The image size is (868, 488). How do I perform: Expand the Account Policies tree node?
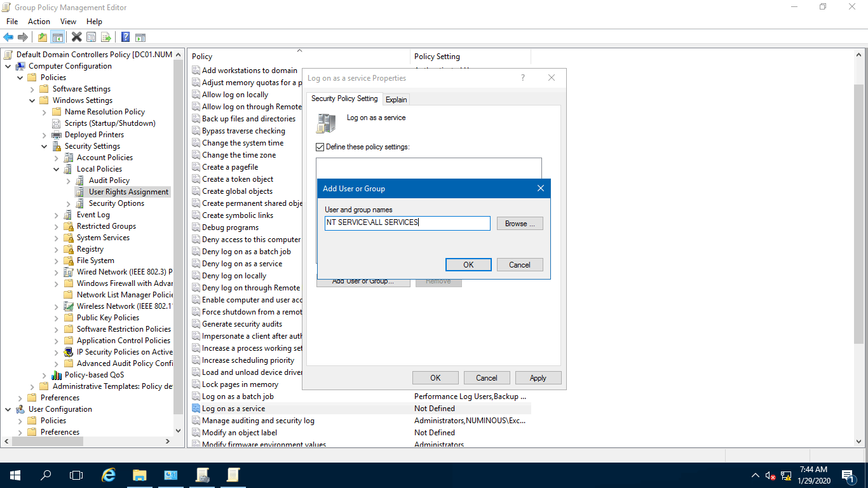(x=57, y=158)
